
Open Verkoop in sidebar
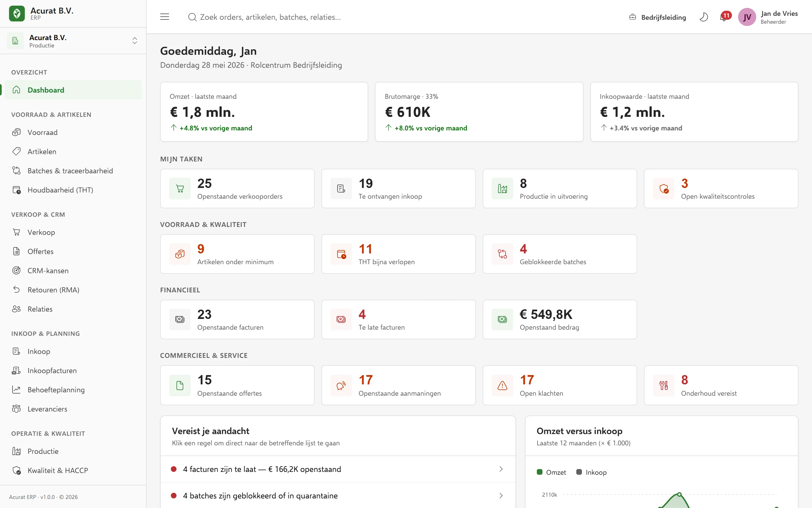click(x=73, y=232)
